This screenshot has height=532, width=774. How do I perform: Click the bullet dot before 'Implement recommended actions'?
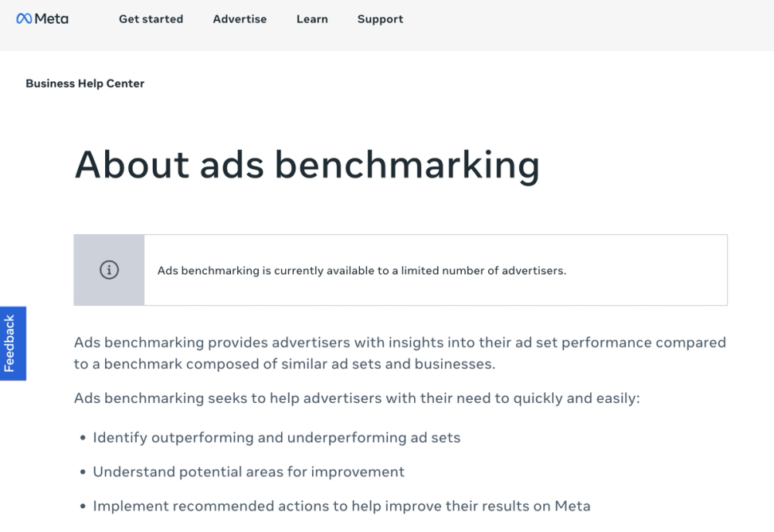(83, 507)
